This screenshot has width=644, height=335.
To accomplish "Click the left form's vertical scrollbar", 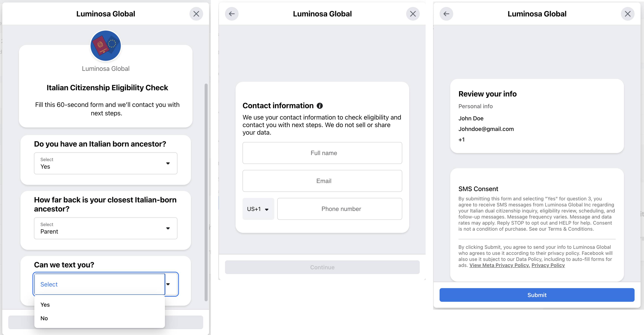I will pyautogui.click(x=206, y=192).
